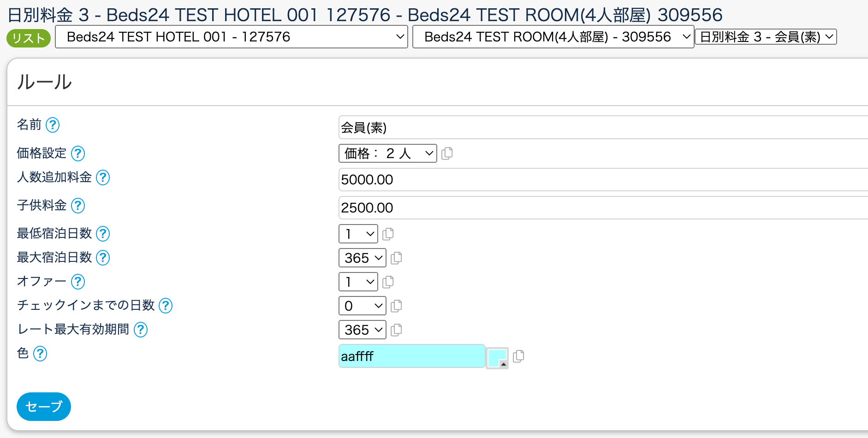Expand the 最大宿泊日数 365 dropdown
This screenshot has width=868, height=438.
363,258
